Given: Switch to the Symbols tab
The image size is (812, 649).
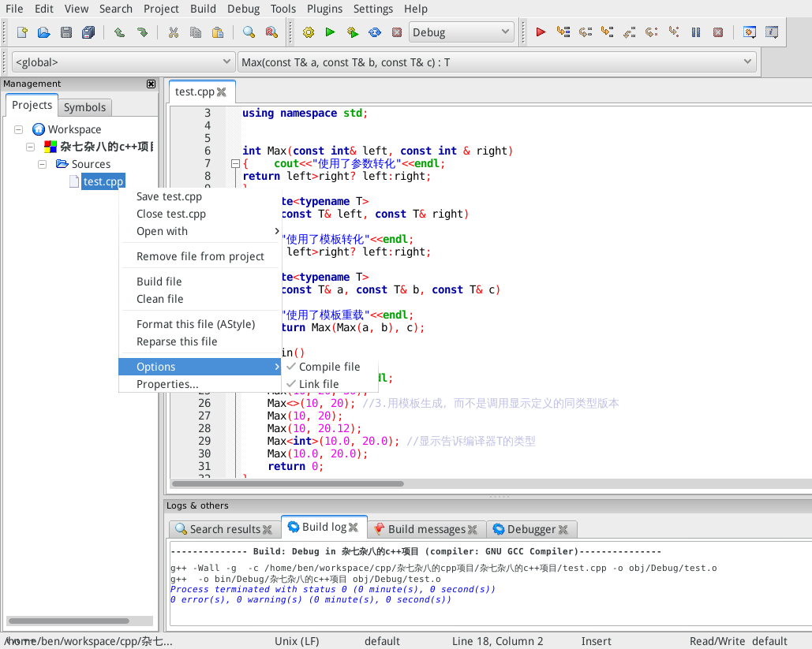Looking at the screenshot, I should pos(85,107).
